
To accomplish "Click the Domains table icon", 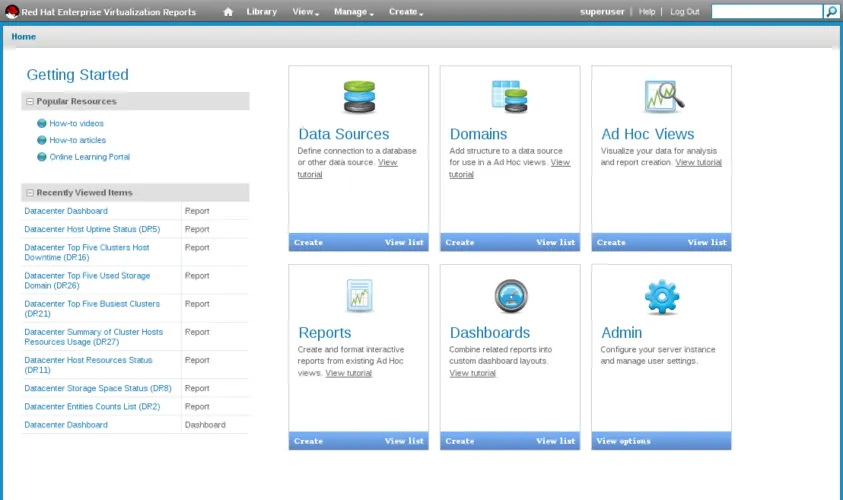I will click(510, 96).
